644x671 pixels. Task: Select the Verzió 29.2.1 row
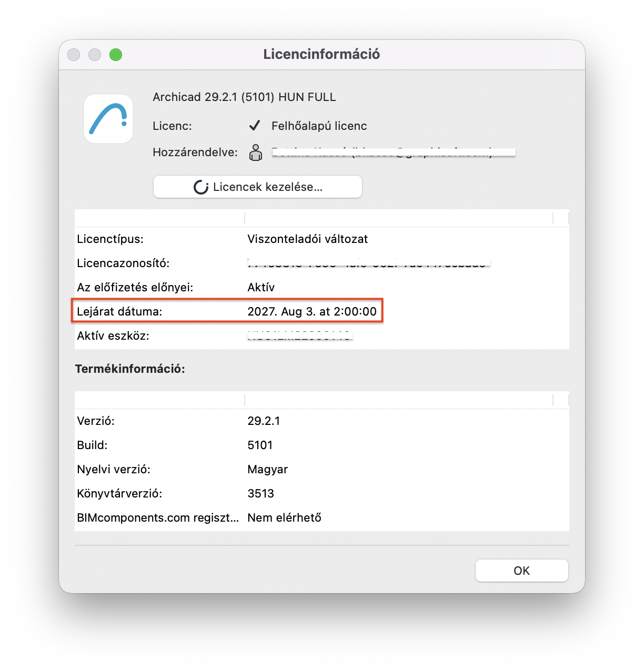(322, 421)
